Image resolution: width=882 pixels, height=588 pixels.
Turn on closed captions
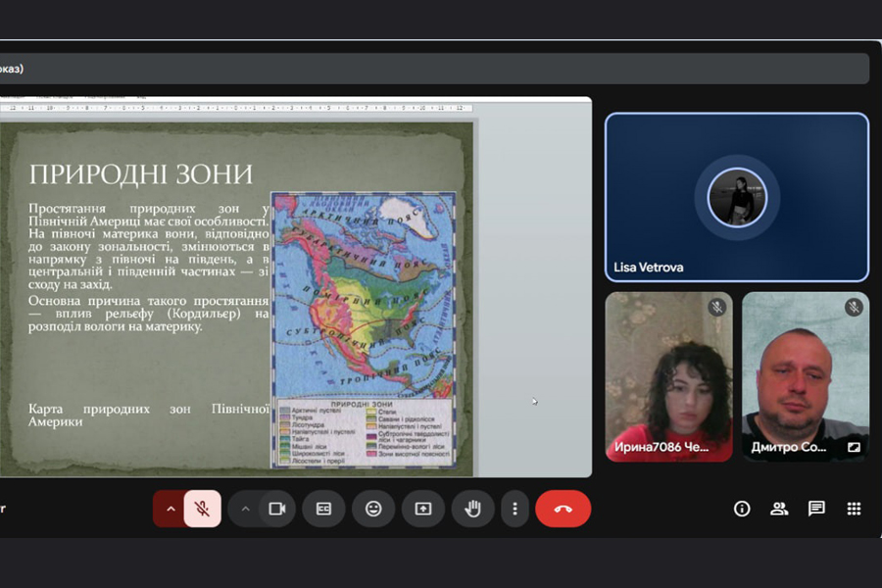tap(323, 509)
